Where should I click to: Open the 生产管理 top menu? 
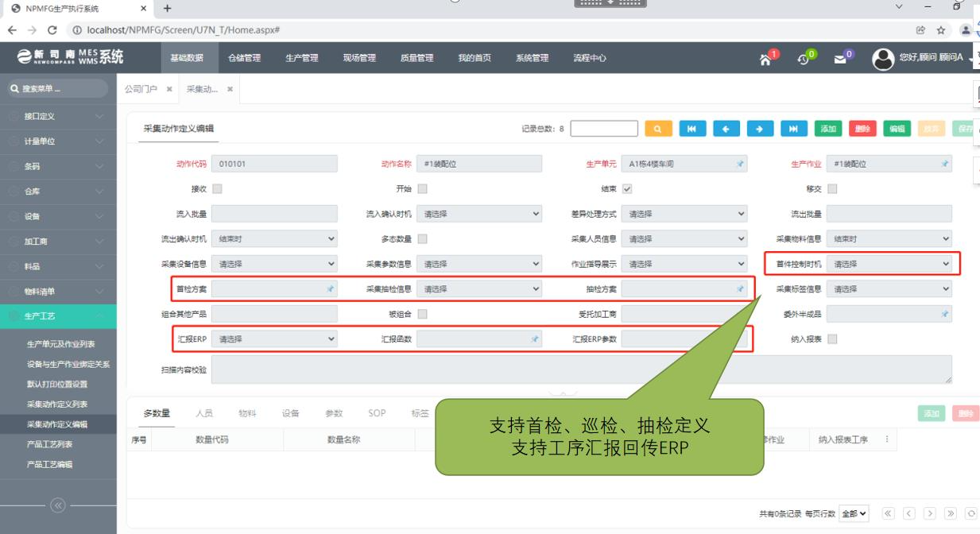[x=301, y=58]
